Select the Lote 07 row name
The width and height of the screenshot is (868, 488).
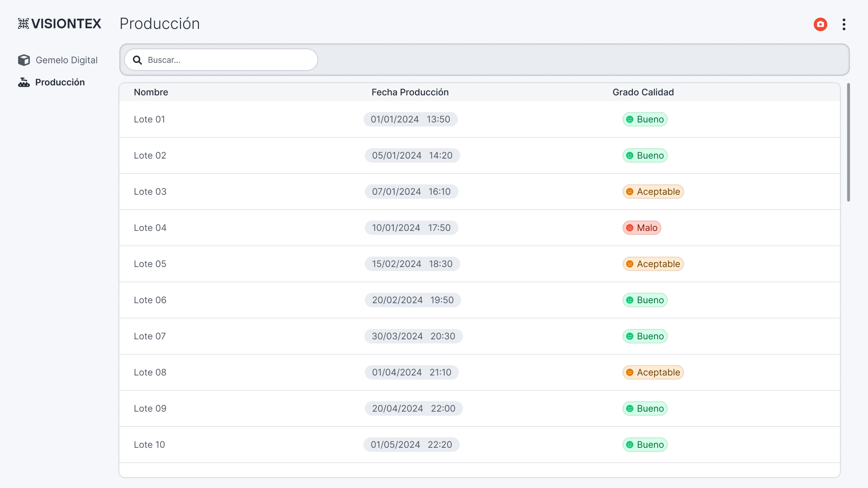click(x=150, y=336)
